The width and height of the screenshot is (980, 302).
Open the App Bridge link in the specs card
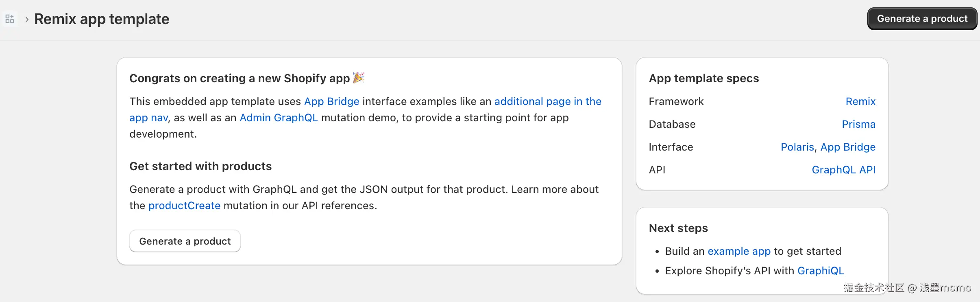847,147
